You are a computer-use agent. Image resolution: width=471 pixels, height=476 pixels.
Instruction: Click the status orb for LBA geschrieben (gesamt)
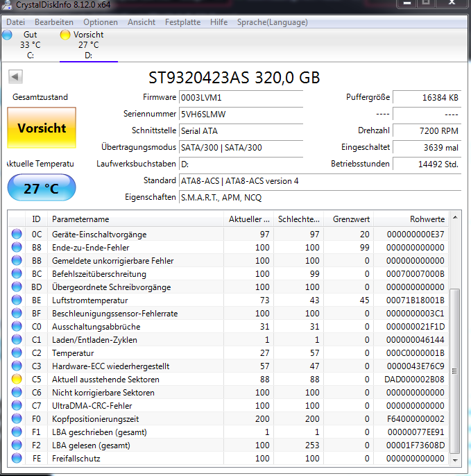click(x=17, y=432)
